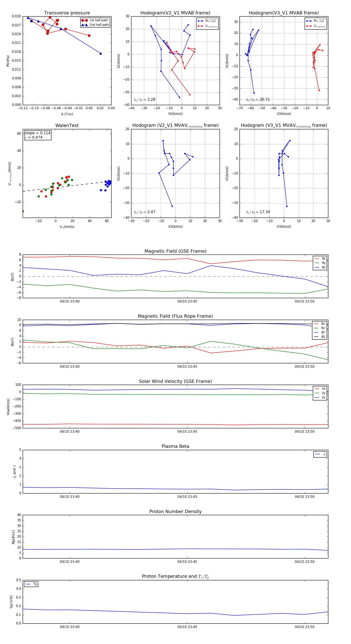The image size is (351, 644).
Task: Click the 'Np(#/cc)' y-axis label
Action: (13, 537)
